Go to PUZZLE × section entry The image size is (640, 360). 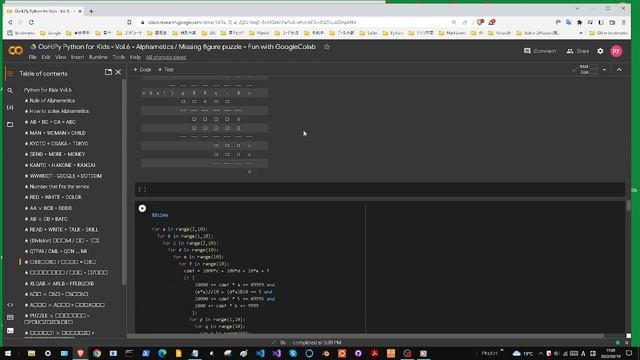click(x=57, y=319)
